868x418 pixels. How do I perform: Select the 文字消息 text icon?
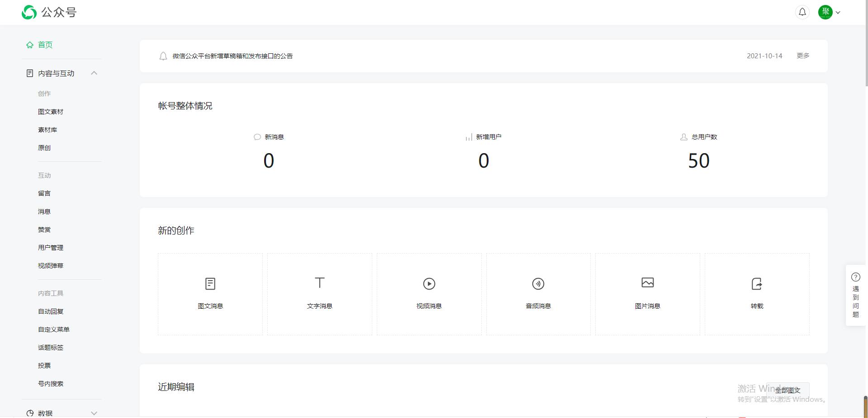pos(320,283)
